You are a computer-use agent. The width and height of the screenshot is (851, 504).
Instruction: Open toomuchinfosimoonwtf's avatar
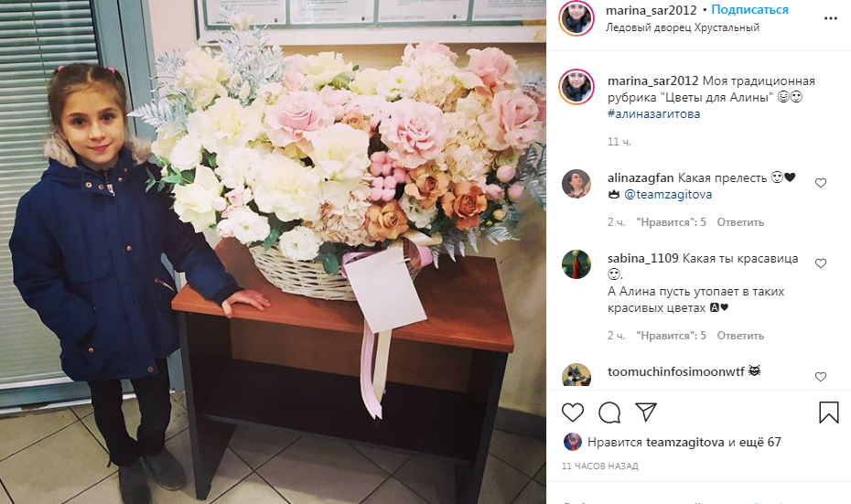pos(576,375)
